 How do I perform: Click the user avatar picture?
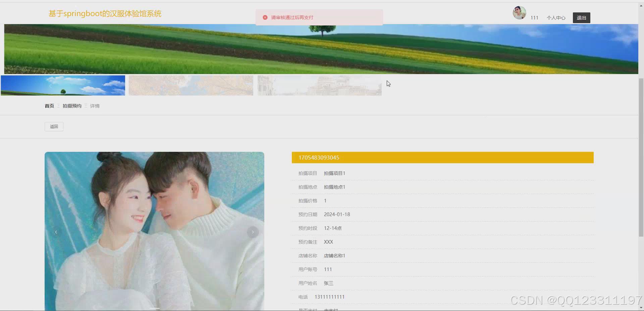(x=519, y=13)
